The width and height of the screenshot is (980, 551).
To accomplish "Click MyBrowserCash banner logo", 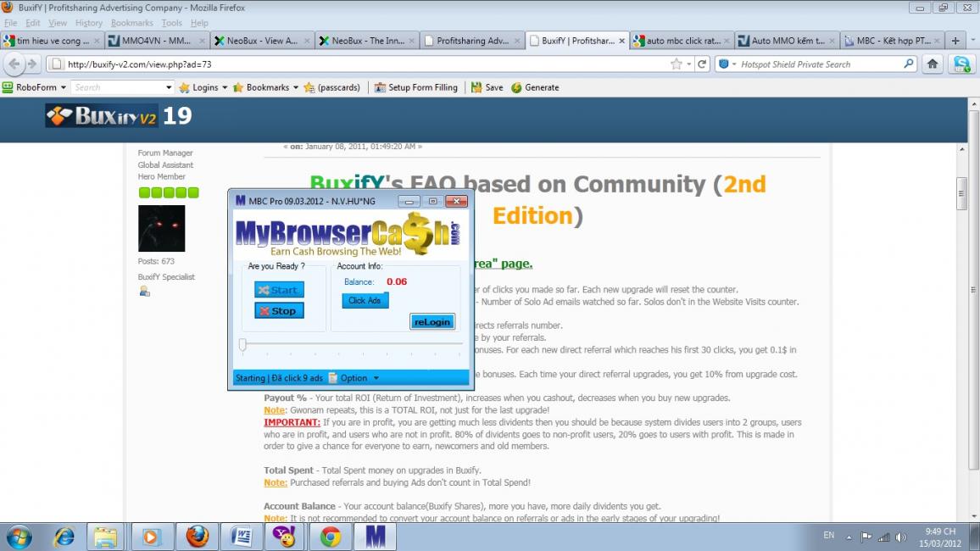I will click(x=348, y=234).
